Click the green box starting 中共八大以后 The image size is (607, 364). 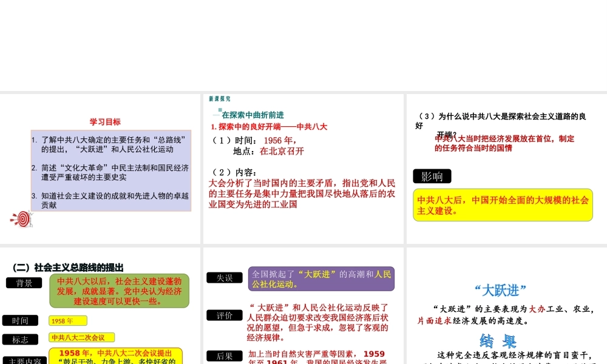pyautogui.click(x=119, y=291)
